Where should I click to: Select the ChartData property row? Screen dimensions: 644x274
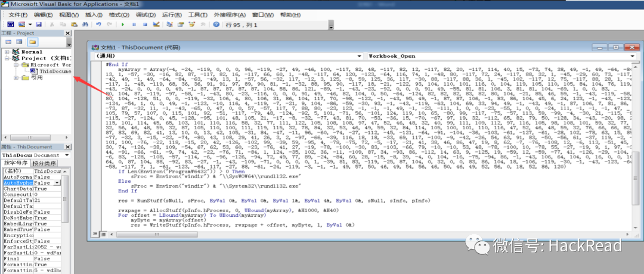tap(32, 188)
